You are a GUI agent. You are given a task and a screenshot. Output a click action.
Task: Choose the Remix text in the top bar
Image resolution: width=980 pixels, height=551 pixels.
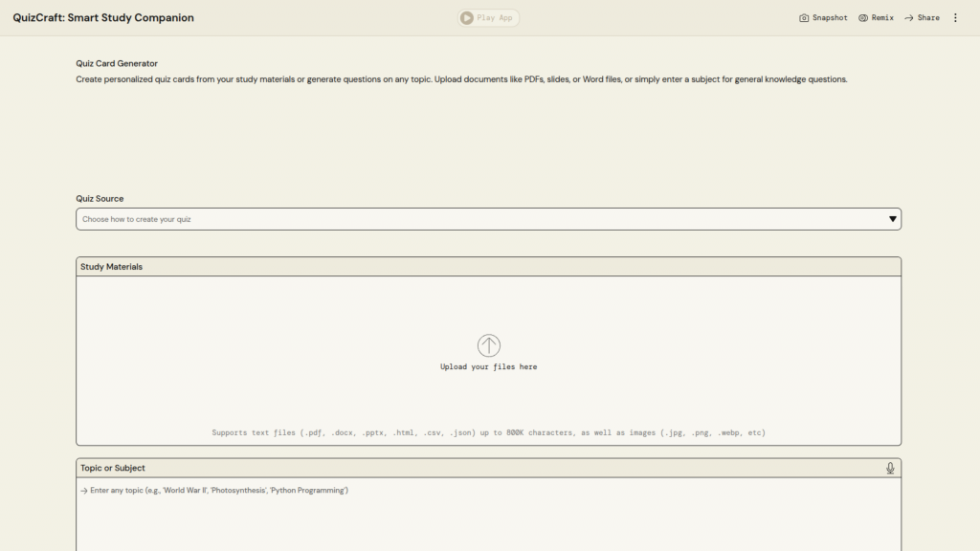point(882,18)
